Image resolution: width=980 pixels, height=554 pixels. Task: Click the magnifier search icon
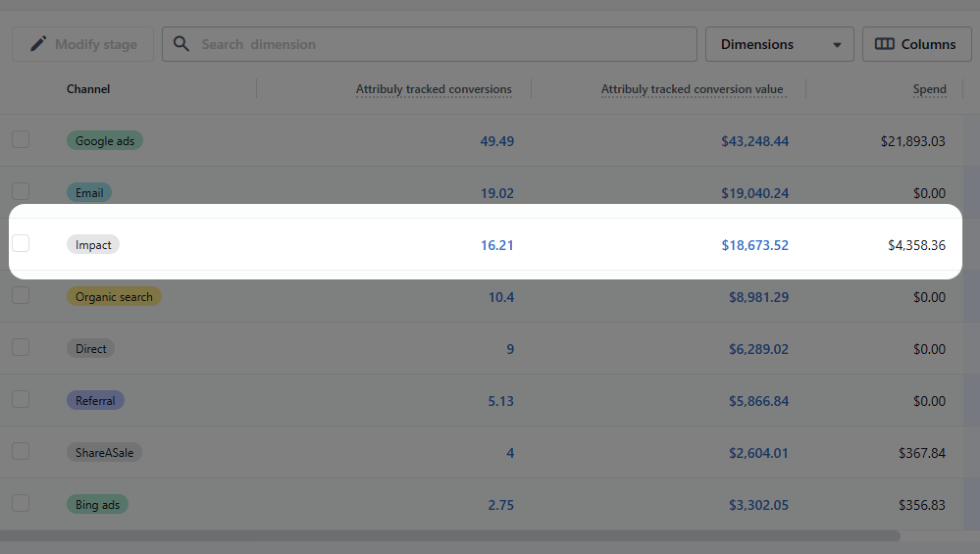point(181,44)
